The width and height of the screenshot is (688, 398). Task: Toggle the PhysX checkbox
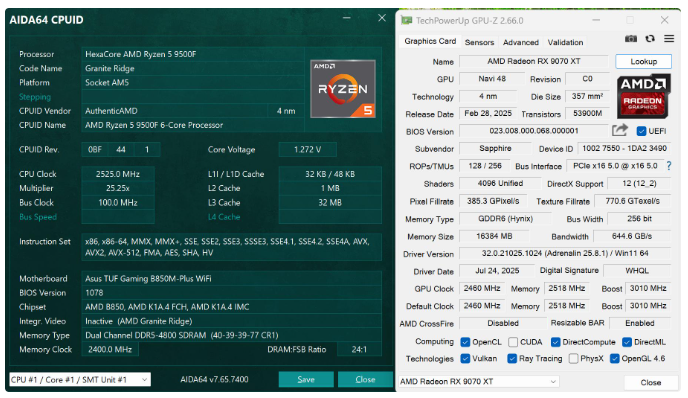point(573,359)
